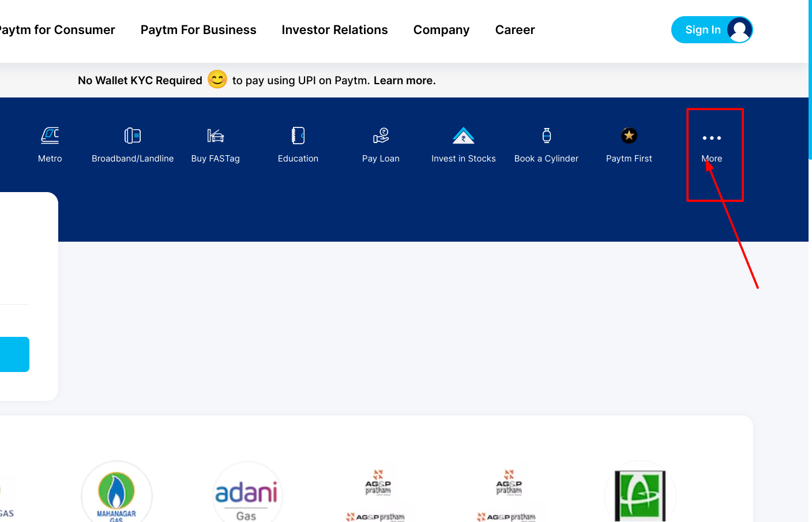Open the Metro service icon
This screenshot has height=522, width=812.
50,136
